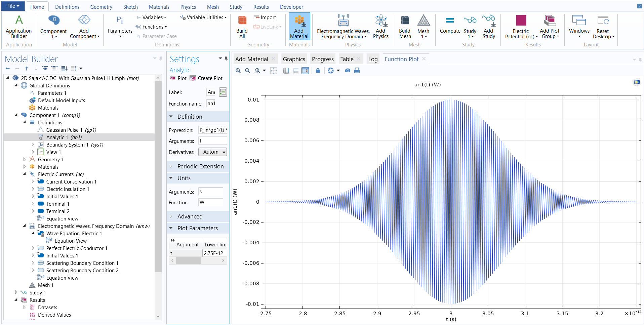Screen dimensions: 644x325
Task: Toggle the legend display button in plot toolbar
Action: coord(305,71)
